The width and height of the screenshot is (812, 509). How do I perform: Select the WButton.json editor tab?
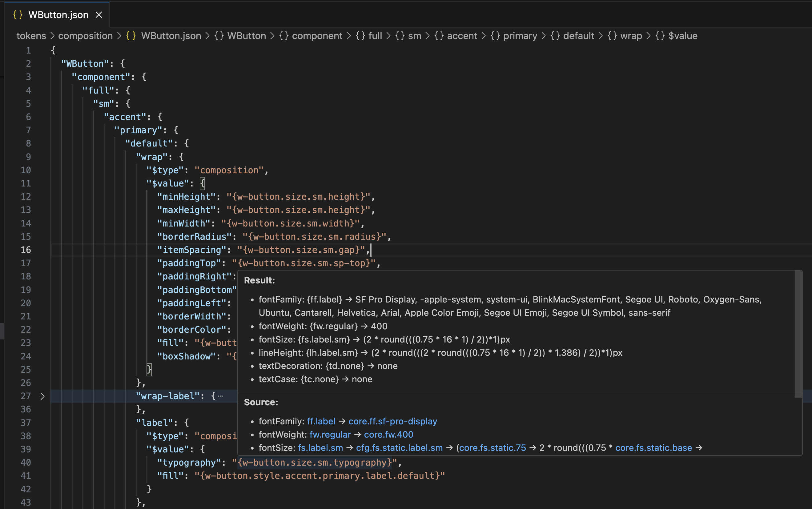click(x=57, y=15)
